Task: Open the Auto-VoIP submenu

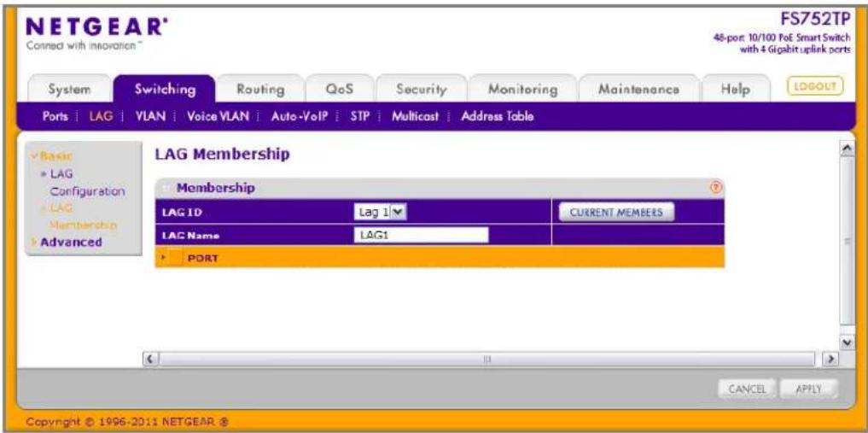Action: (x=300, y=116)
